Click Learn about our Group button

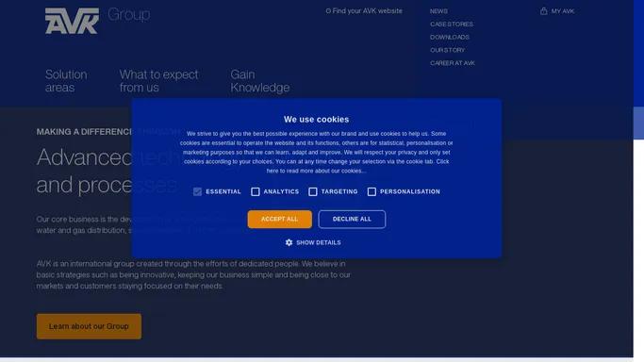89,326
